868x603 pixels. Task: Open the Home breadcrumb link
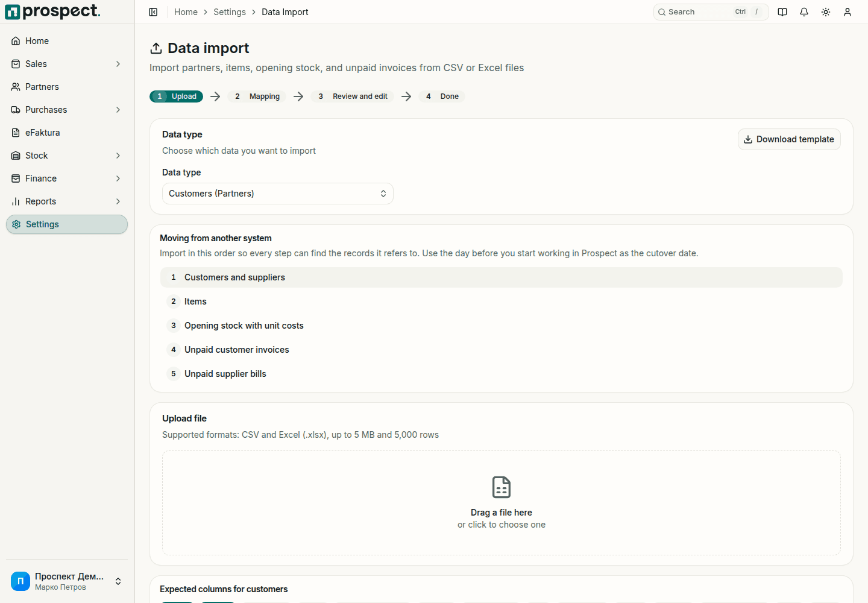[x=186, y=12]
